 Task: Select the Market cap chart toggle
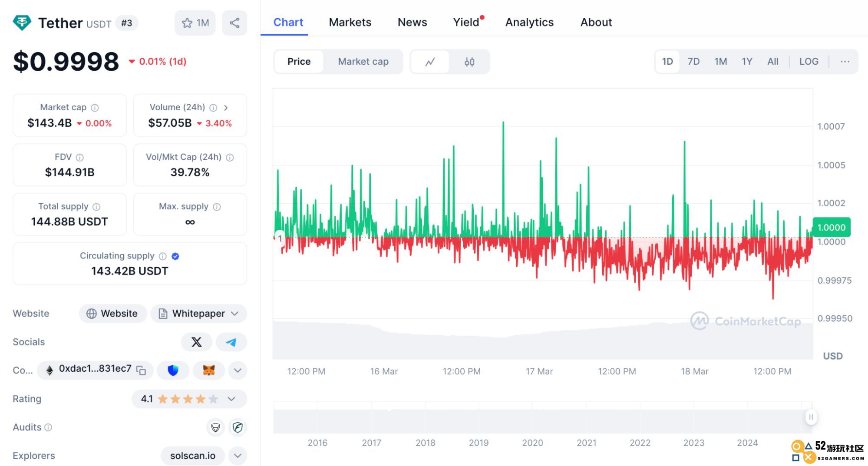tap(363, 62)
